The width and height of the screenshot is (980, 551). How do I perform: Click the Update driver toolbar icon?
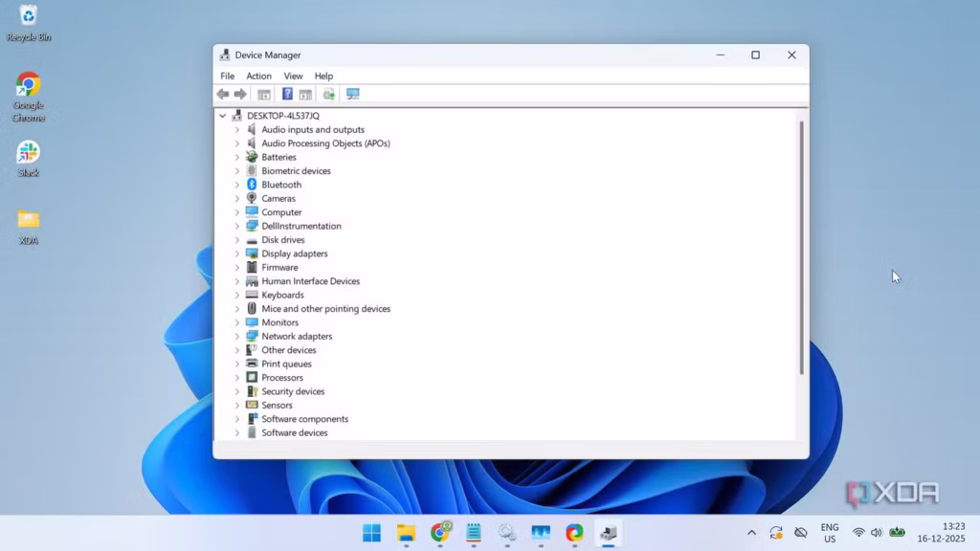click(x=329, y=95)
